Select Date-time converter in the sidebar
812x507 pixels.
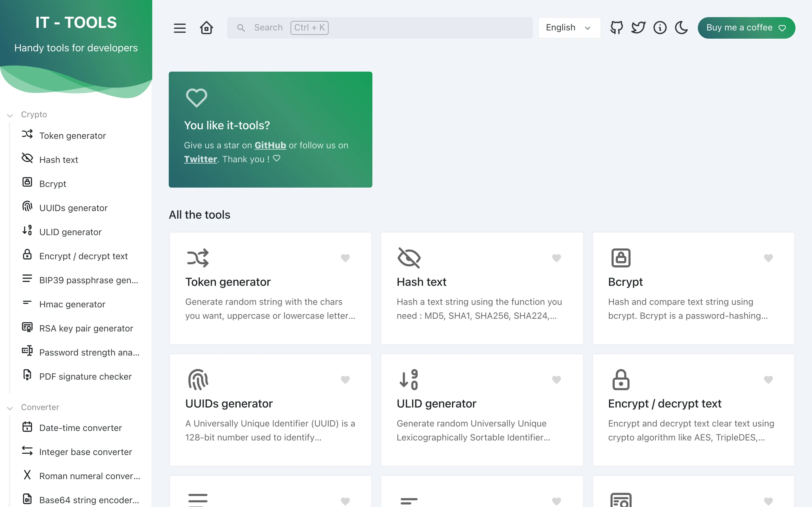pyautogui.click(x=80, y=428)
